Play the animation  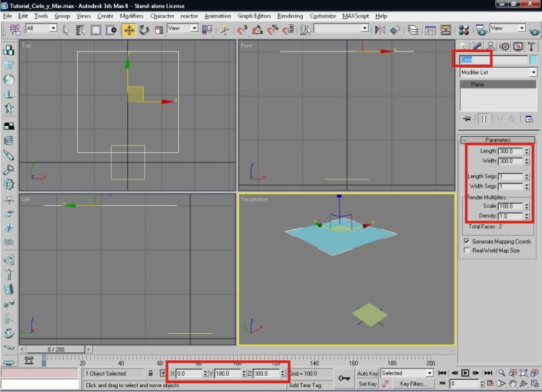click(x=465, y=373)
